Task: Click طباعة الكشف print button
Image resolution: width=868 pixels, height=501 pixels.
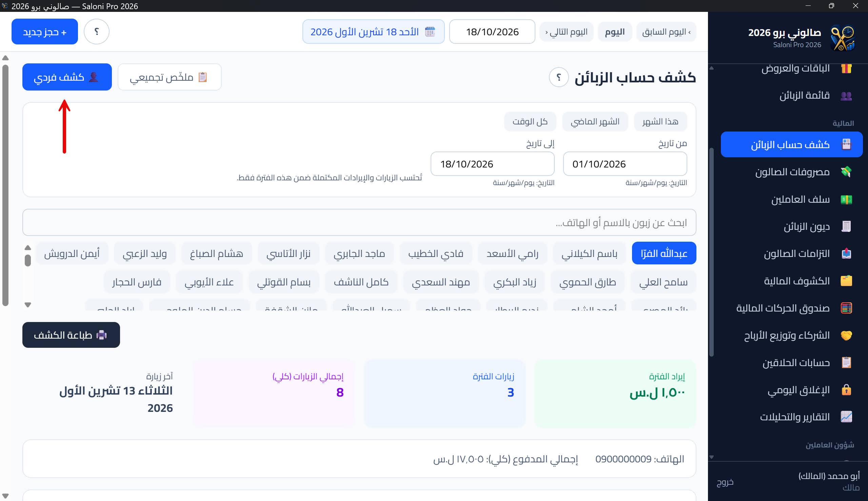Action: click(x=71, y=335)
